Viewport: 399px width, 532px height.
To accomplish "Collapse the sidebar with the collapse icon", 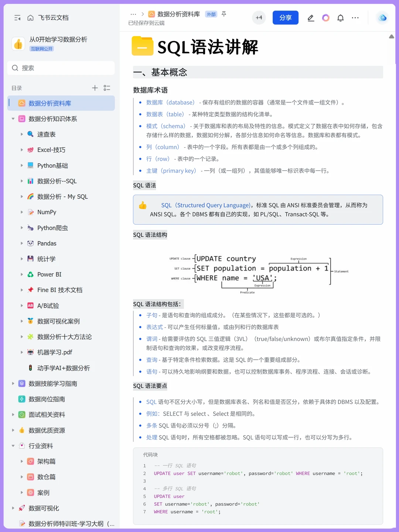I will click(x=17, y=17).
